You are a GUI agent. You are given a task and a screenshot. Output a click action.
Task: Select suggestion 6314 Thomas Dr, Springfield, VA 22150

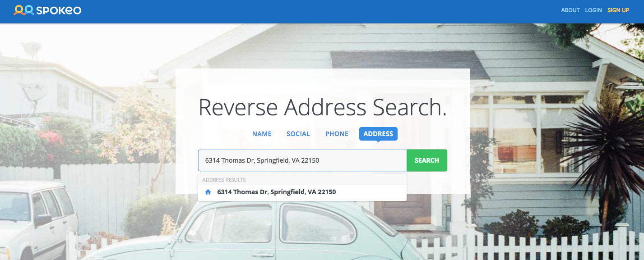[302, 192]
